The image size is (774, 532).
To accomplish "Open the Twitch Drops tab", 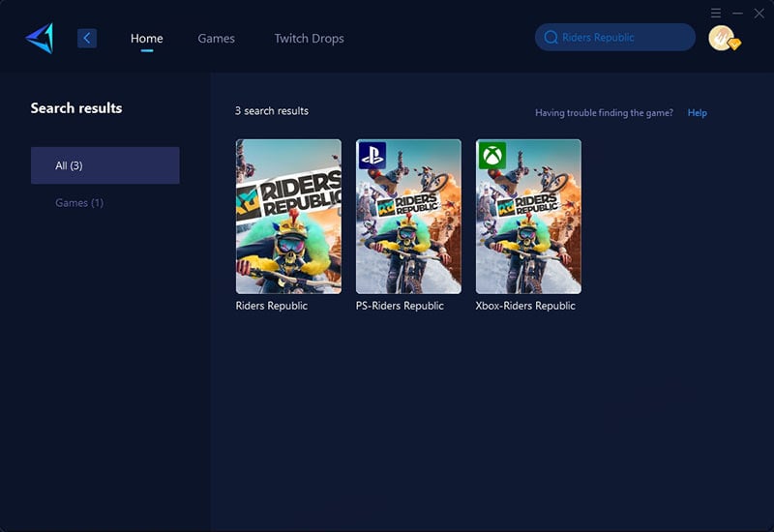I will pyautogui.click(x=309, y=39).
